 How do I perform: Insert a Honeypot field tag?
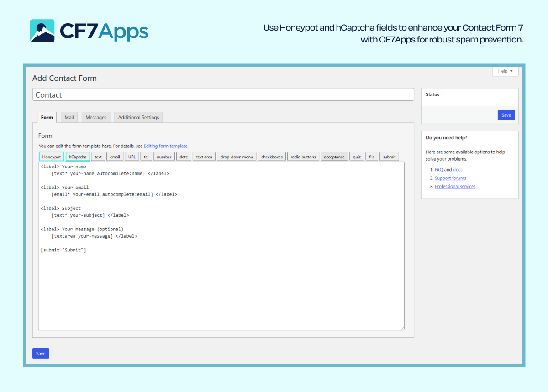tap(52, 157)
